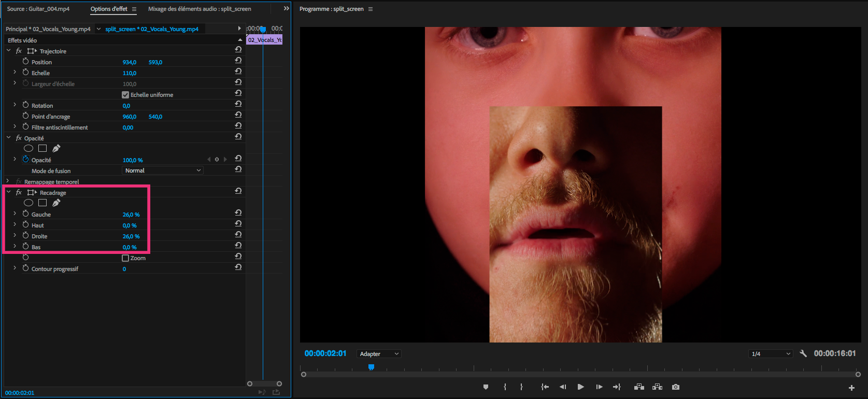
Task: Export frame with camera icon
Action: [676, 387]
